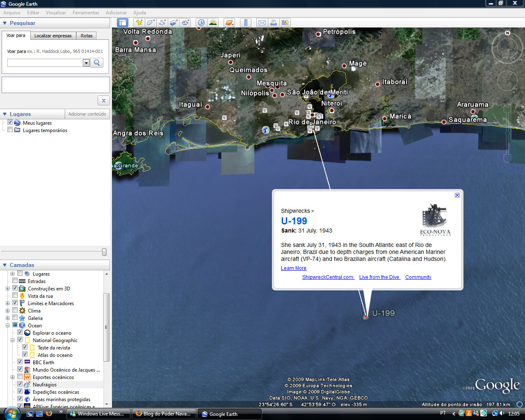Click the U-199 shipwreck placemark

[366, 316]
